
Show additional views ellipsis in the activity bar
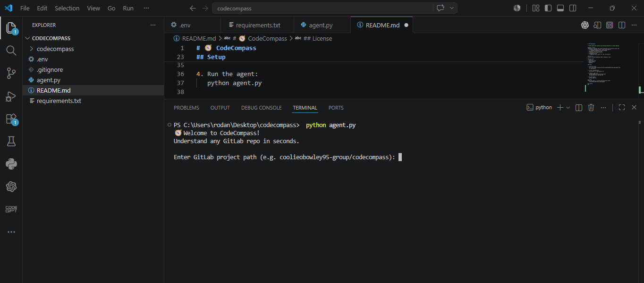click(x=11, y=232)
